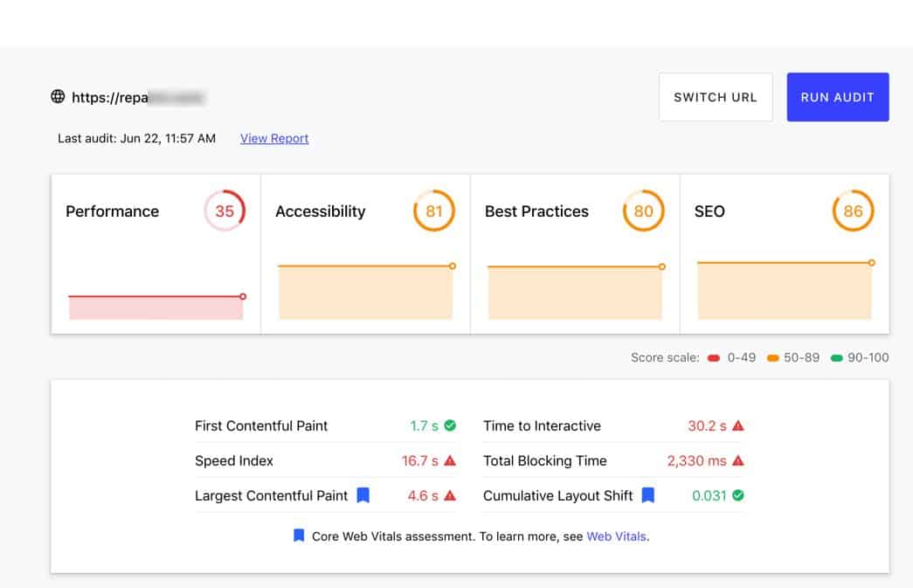This screenshot has height=588, width=913.
Task: Click the green 90-100 score scale dot
Action: [837, 358]
